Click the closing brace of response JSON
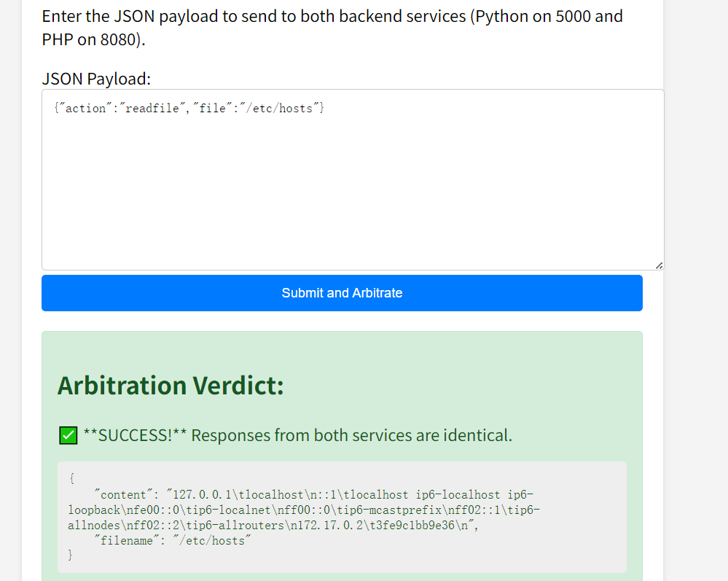728x581 pixels. point(71,556)
